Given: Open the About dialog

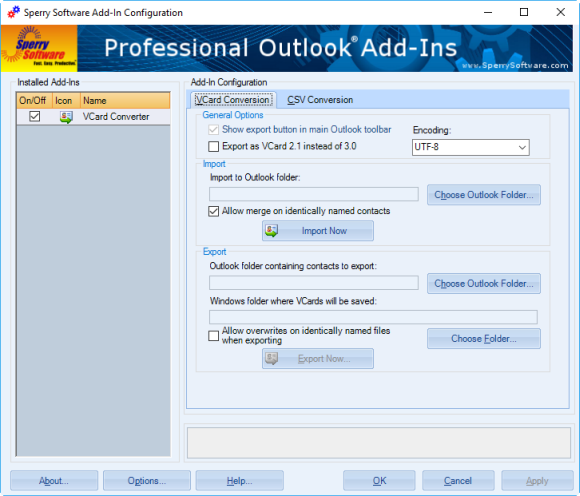Looking at the screenshot, I should pyautogui.click(x=54, y=480).
